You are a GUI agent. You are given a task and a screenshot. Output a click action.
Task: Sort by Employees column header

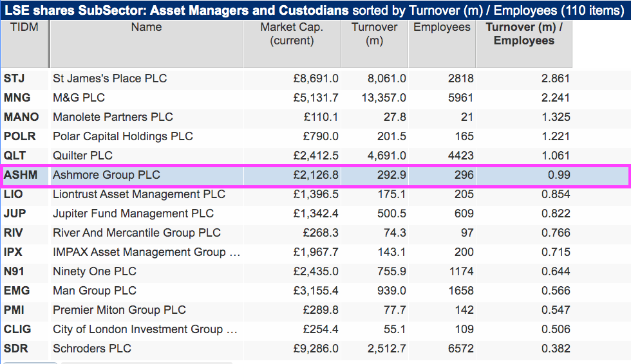coord(442,44)
